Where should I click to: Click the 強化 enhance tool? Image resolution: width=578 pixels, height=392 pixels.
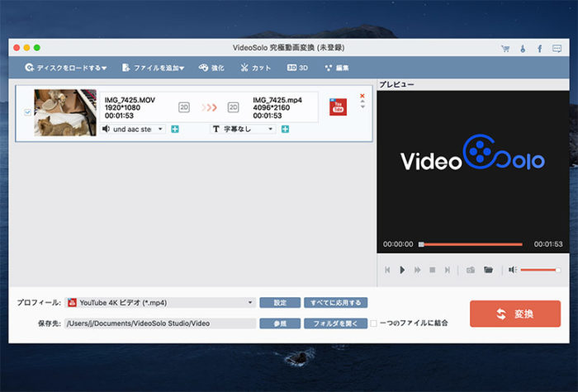(x=211, y=68)
